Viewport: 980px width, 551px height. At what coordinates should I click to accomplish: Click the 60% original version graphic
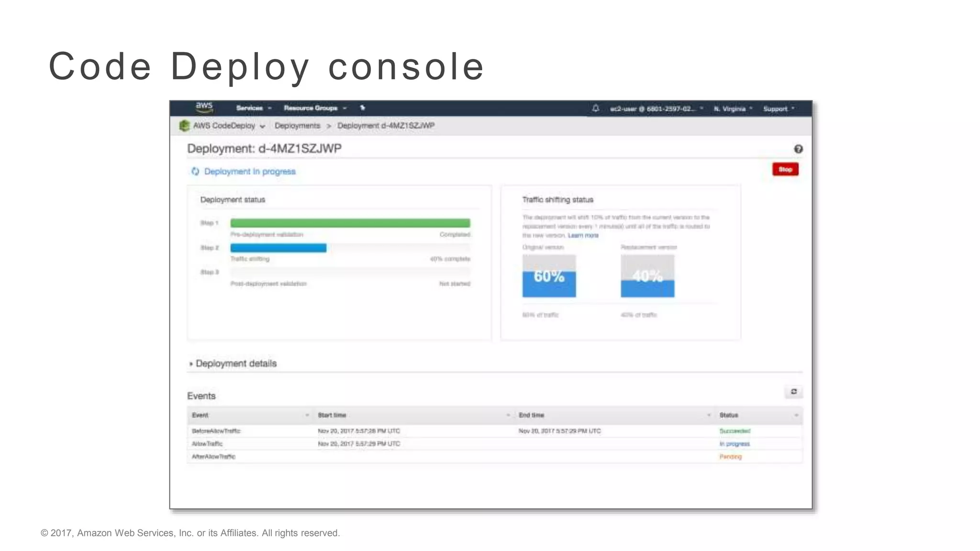(x=549, y=276)
